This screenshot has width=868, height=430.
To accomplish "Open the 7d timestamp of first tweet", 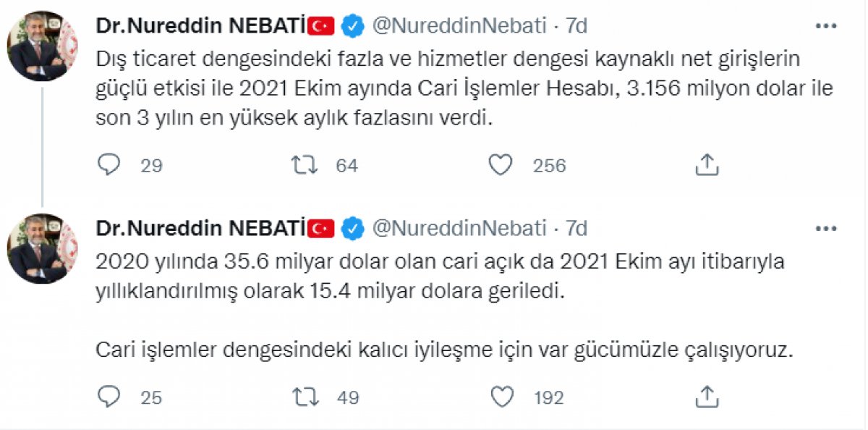I will (576, 26).
